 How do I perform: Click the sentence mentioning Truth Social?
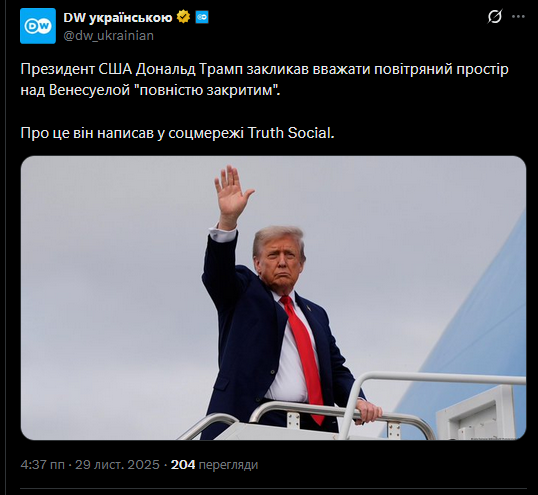pos(177,133)
